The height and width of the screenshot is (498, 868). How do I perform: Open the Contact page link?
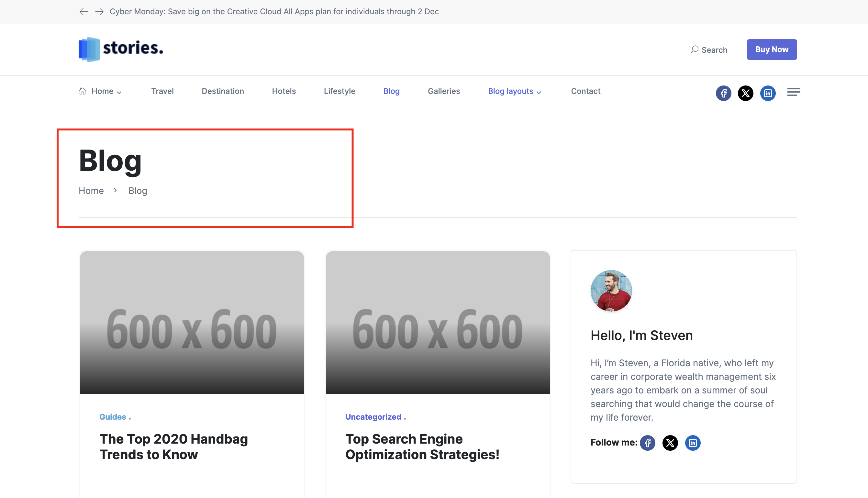click(585, 91)
